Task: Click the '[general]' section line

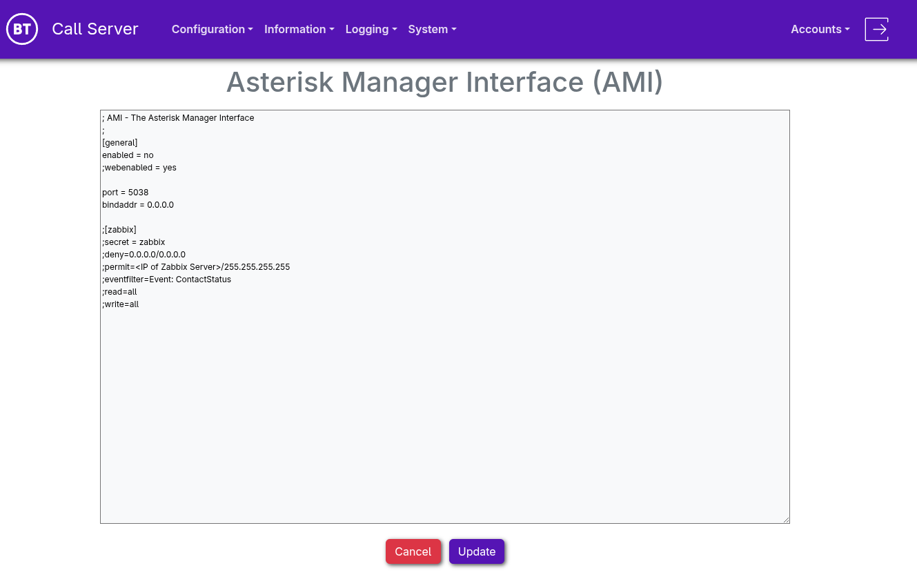Action: coord(120,143)
